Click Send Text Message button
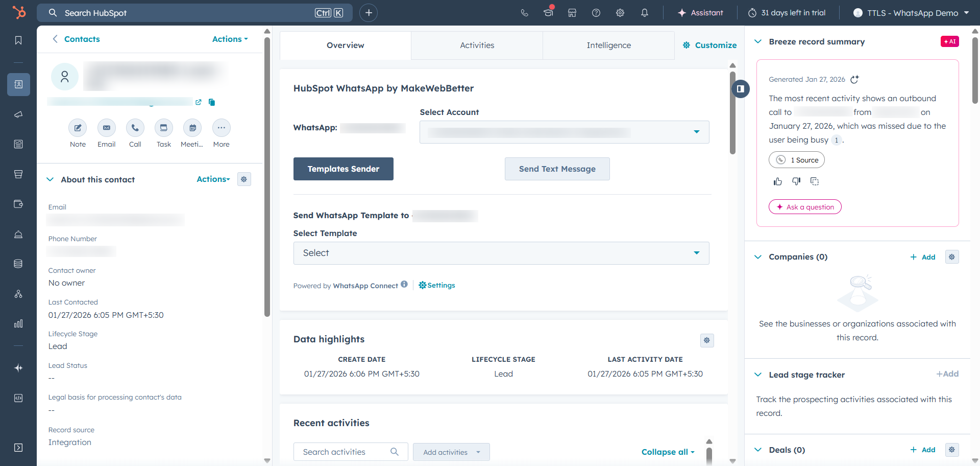This screenshot has height=466, width=980. pyautogui.click(x=557, y=169)
